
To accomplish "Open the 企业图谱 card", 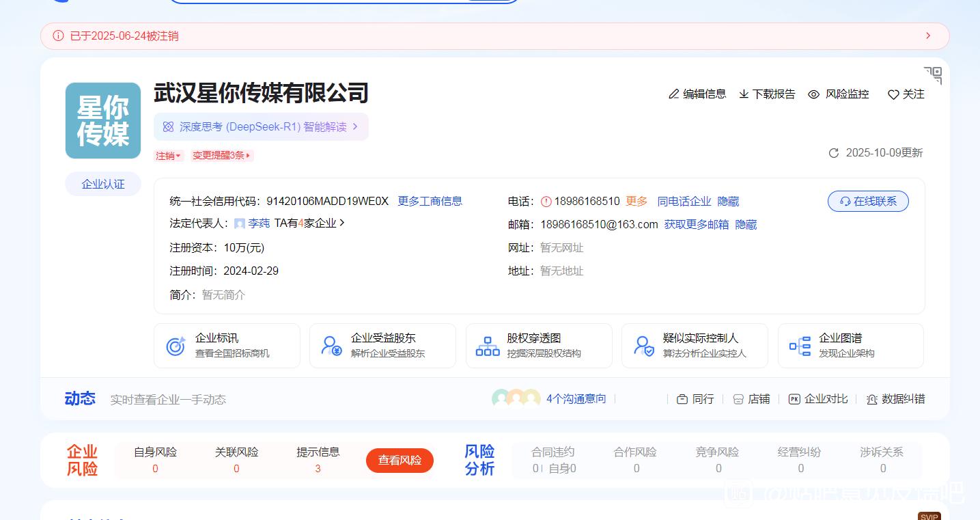I will pyautogui.click(x=850, y=346).
